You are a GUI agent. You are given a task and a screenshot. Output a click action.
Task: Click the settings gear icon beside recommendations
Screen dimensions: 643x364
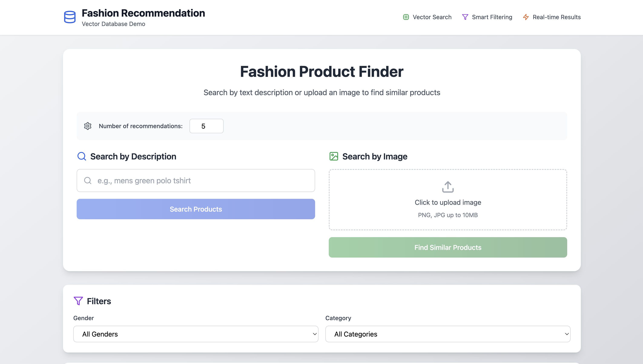tap(88, 126)
